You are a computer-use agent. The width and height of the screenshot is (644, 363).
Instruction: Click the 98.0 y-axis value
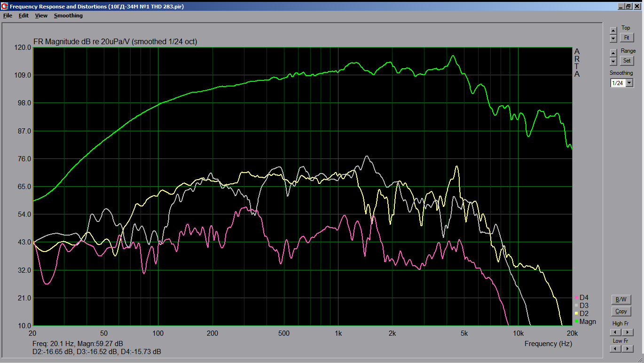(24, 103)
